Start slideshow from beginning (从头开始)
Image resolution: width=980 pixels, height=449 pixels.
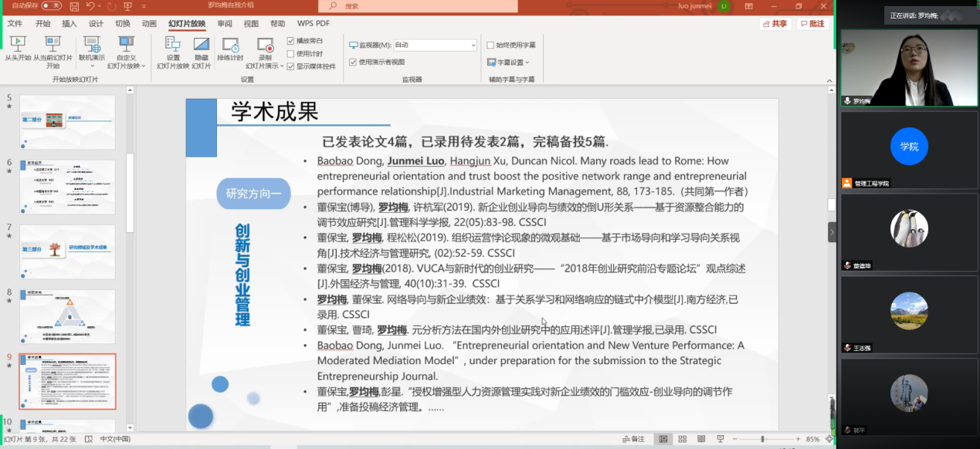[x=17, y=49]
